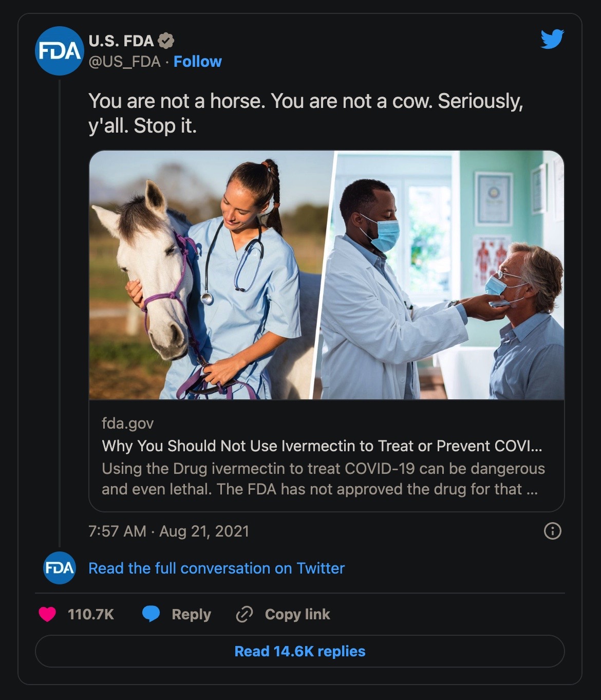The height and width of the screenshot is (700, 601).
Task: Click the blue reply speech bubble icon
Action: (151, 614)
